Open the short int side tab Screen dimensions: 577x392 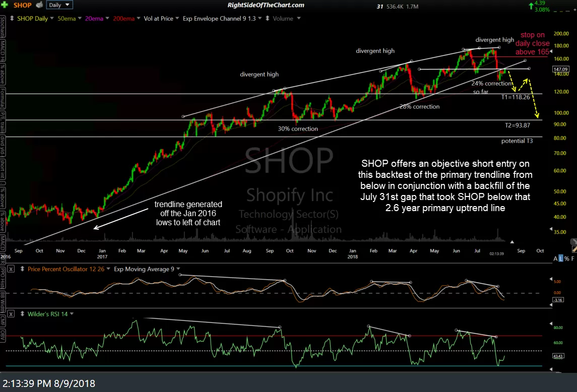pyautogui.click(x=3, y=169)
